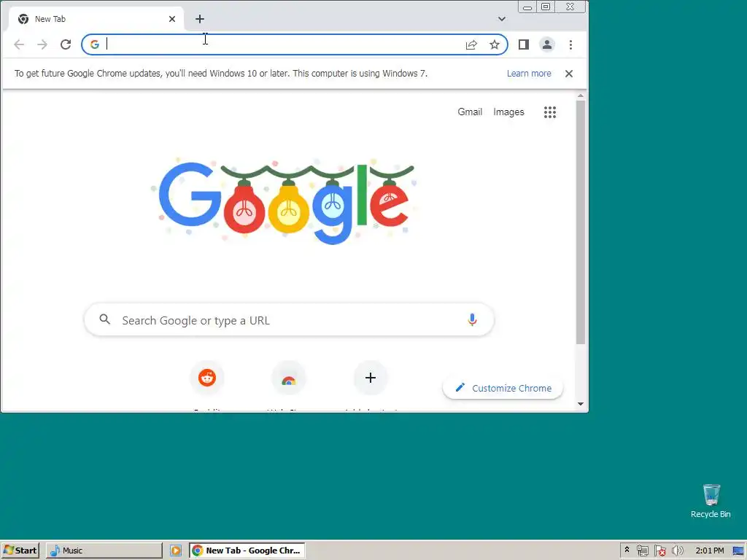Go back with the back arrow

tap(19, 44)
